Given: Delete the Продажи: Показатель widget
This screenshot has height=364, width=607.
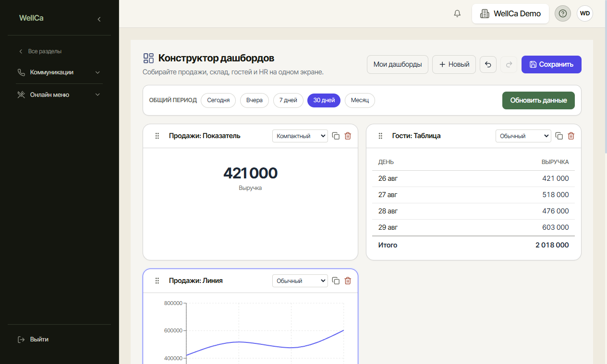Looking at the screenshot, I should [x=348, y=136].
